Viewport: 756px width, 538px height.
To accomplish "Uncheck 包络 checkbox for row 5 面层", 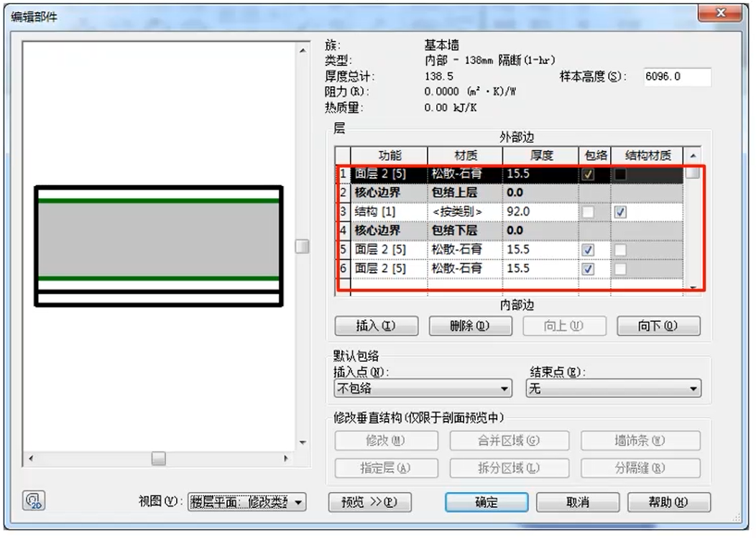I will coord(589,250).
